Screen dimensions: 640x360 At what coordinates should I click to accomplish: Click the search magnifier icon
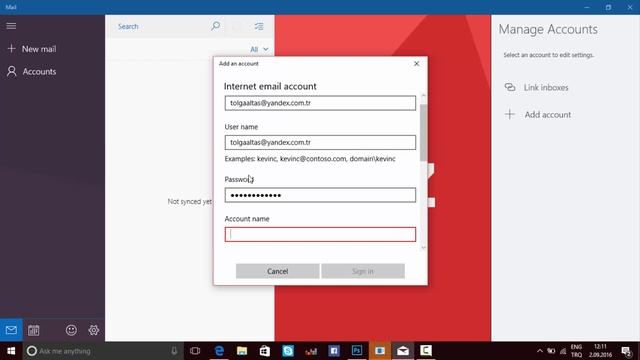216,27
